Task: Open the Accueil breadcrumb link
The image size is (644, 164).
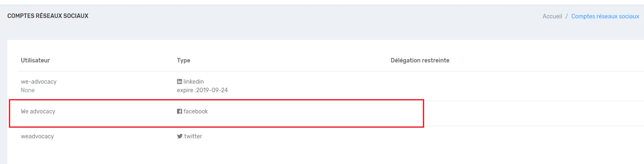Action: point(552,16)
